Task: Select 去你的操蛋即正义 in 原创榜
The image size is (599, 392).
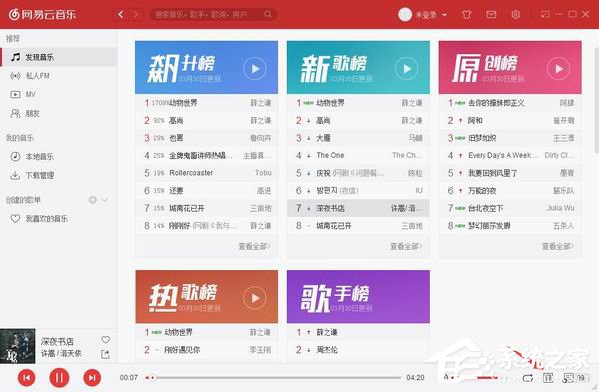Action: click(x=510, y=103)
